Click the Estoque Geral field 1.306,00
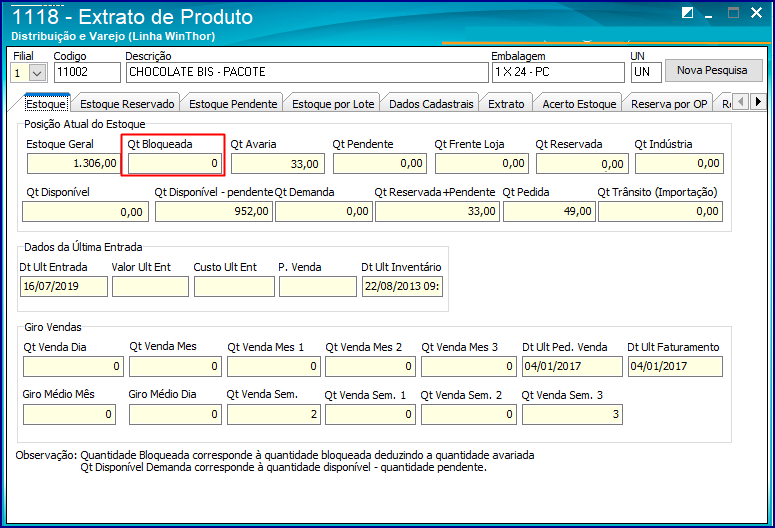 74,163
